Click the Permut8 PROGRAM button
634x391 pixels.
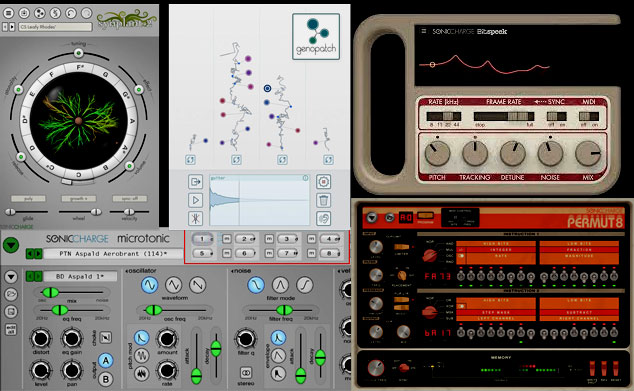[425, 216]
